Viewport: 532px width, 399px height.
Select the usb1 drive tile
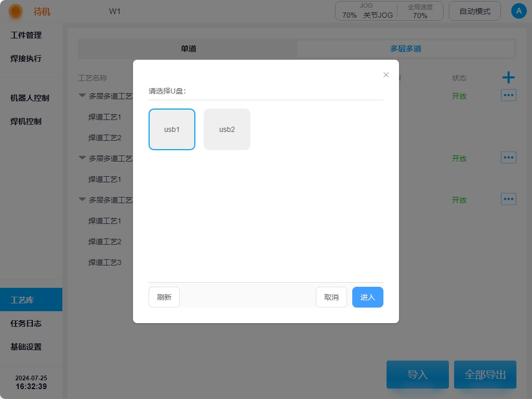[x=172, y=129]
